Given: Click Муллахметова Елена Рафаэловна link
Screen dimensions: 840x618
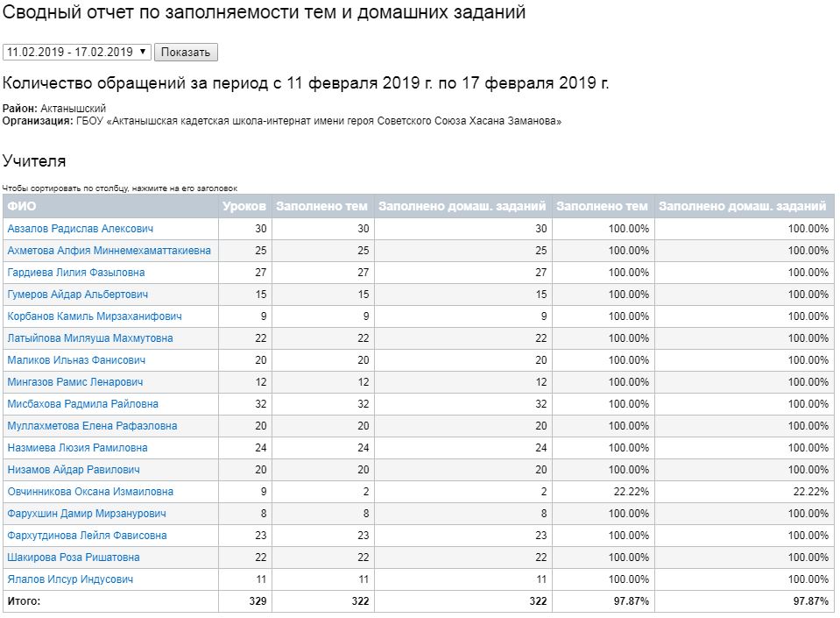Looking at the screenshot, I should (92, 426).
